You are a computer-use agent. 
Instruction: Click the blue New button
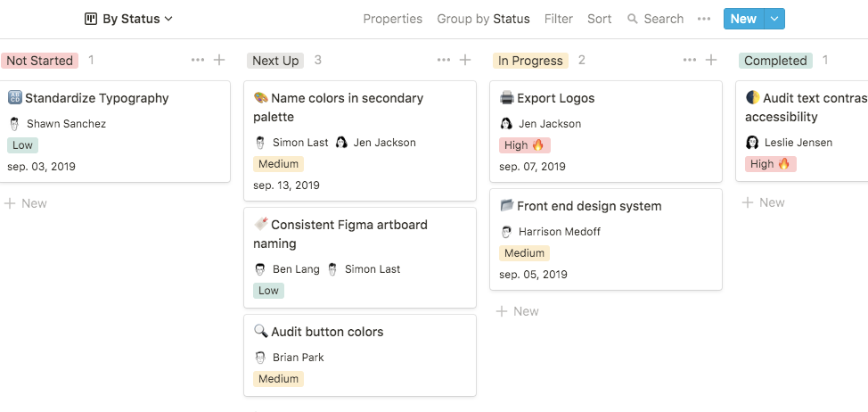tap(743, 19)
